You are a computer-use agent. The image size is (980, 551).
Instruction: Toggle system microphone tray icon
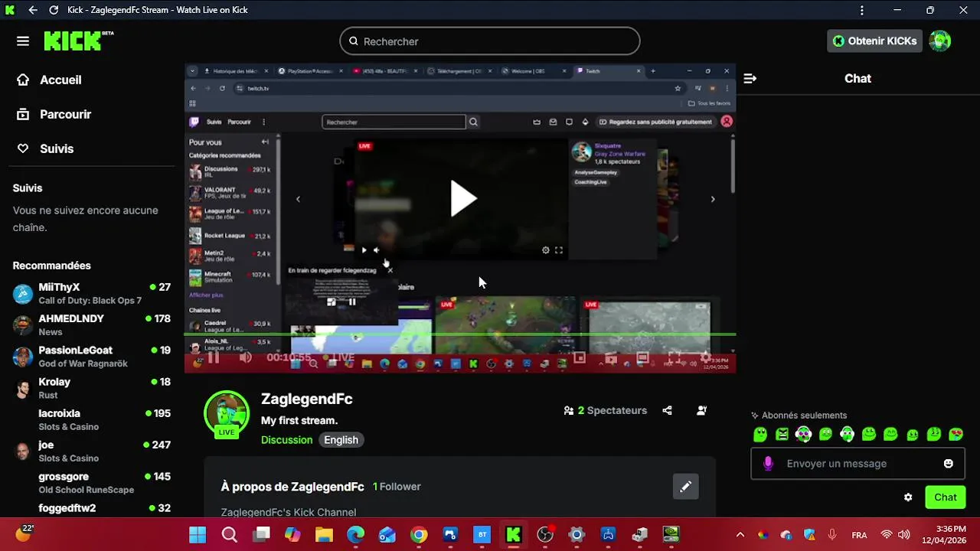tap(832, 535)
